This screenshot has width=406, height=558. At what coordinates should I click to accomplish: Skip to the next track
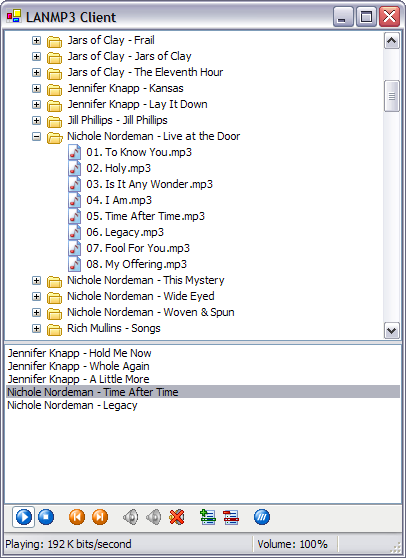[x=100, y=517]
